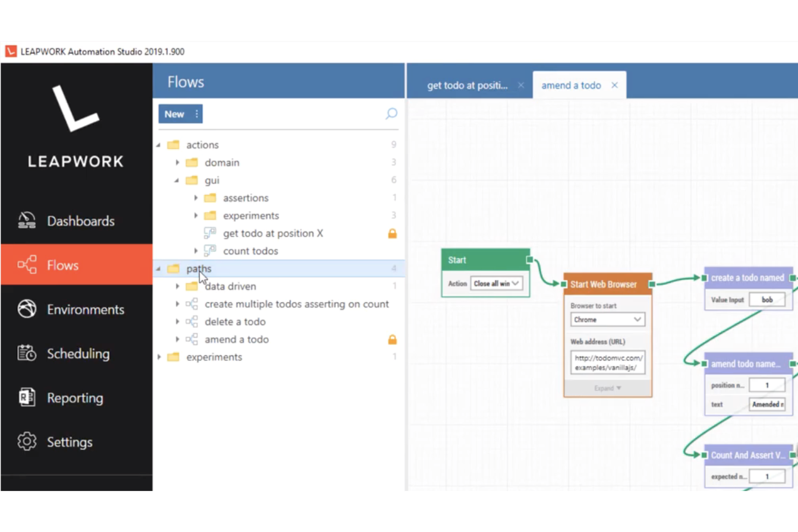
Task: Click the expected n... field in Count And Assert
Action: [767, 476]
